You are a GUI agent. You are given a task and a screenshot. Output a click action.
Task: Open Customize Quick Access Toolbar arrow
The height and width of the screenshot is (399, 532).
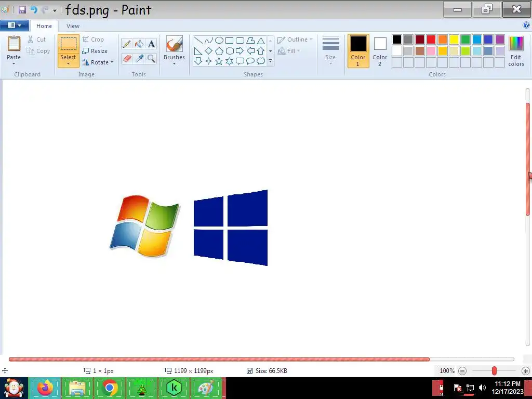click(55, 10)
